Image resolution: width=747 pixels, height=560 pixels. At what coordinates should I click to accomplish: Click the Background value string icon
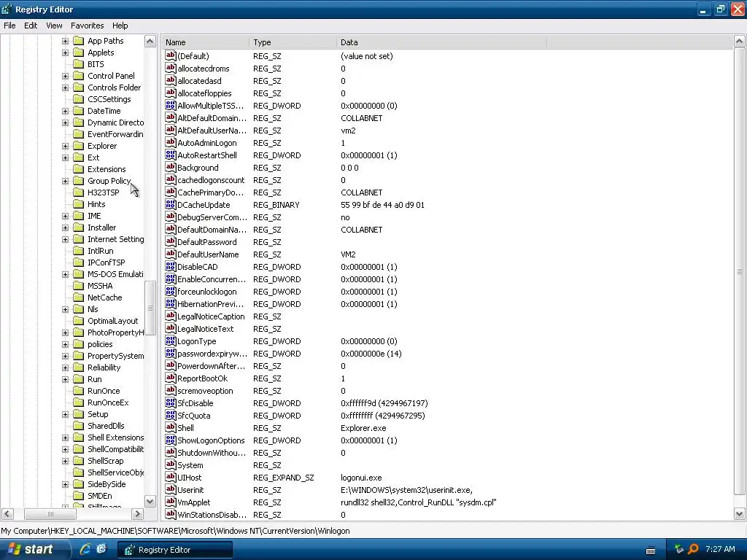click(x=171, y=167)
